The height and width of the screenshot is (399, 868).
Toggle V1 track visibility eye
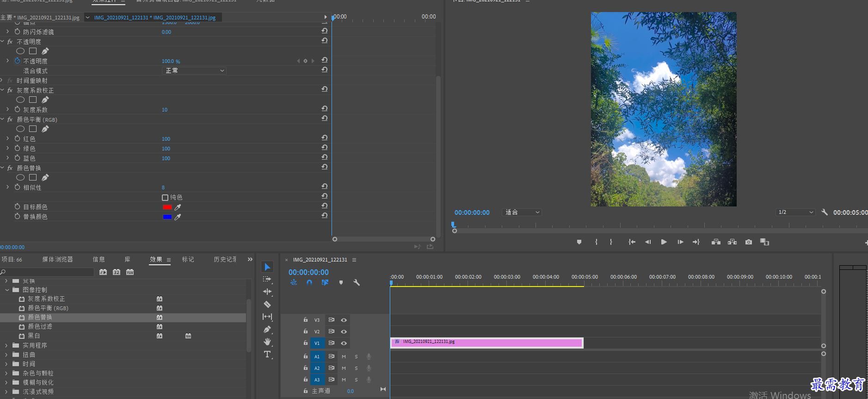tap(344, 343)
